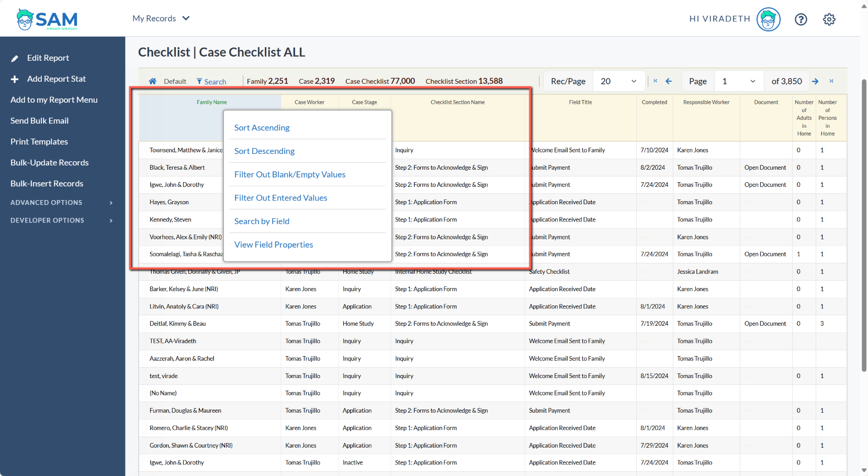The image size is (868, 476).
Task: Click the Responsible Worker column header
Action: click(706, 102)
